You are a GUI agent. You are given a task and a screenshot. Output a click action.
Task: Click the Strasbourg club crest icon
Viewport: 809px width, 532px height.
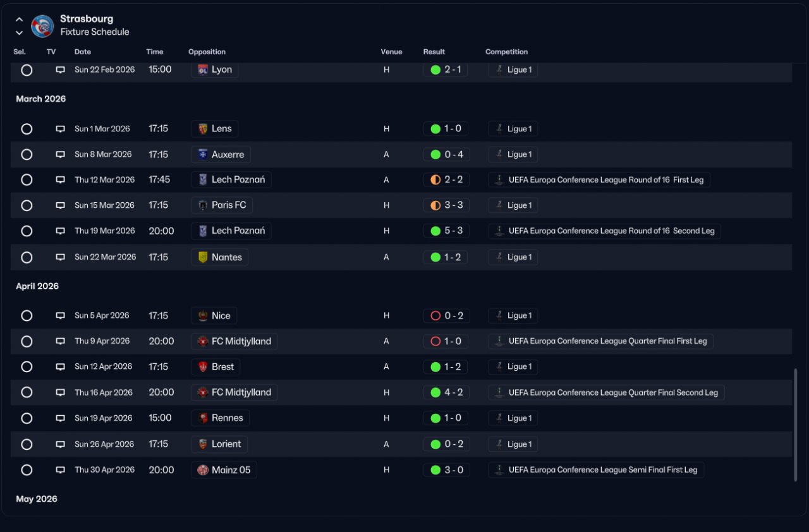42,26
